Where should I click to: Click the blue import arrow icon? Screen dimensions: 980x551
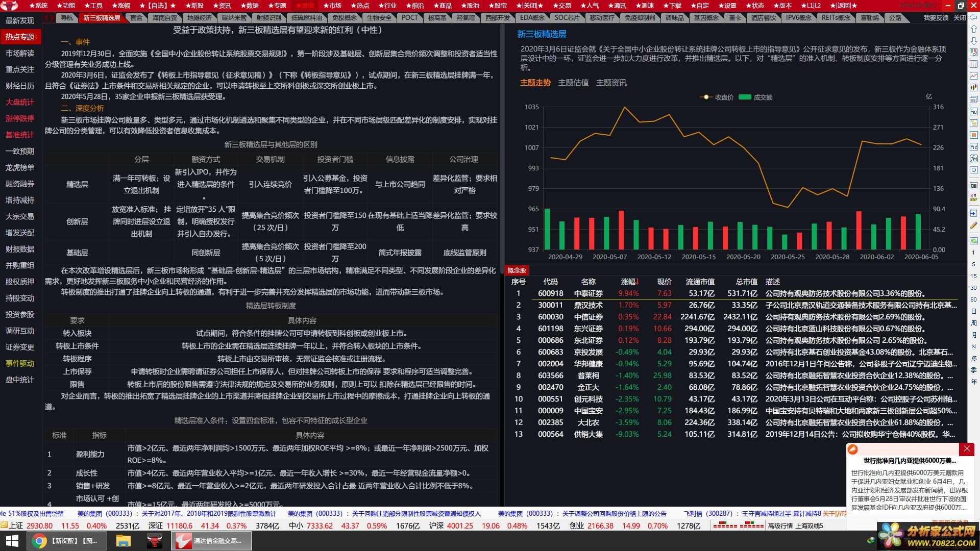(974, 213)
